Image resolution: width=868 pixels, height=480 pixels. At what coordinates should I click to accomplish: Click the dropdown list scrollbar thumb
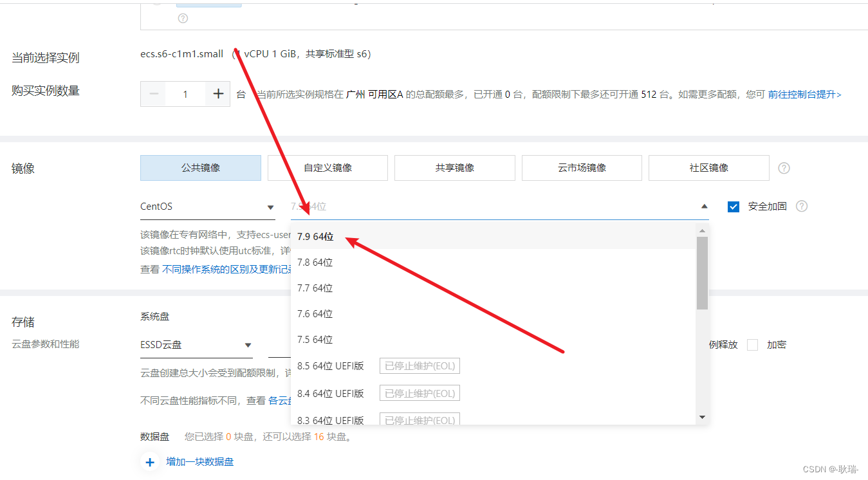point(702,273)
